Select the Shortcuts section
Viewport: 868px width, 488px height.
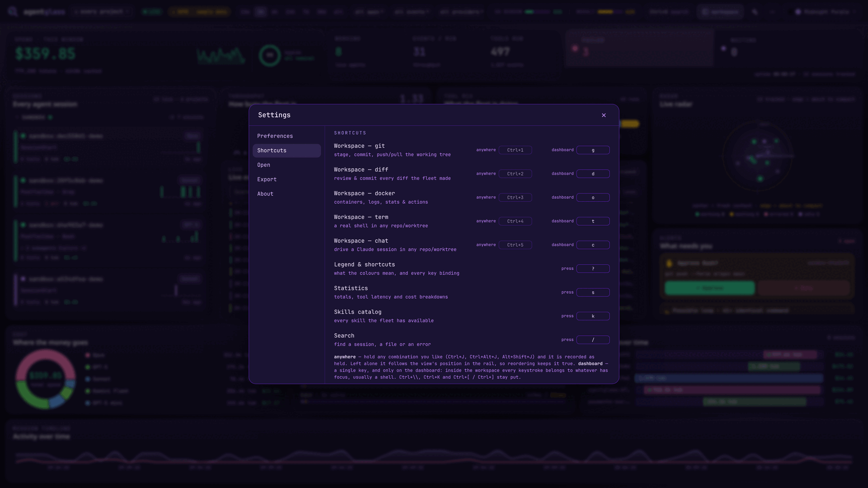[287, 150]
